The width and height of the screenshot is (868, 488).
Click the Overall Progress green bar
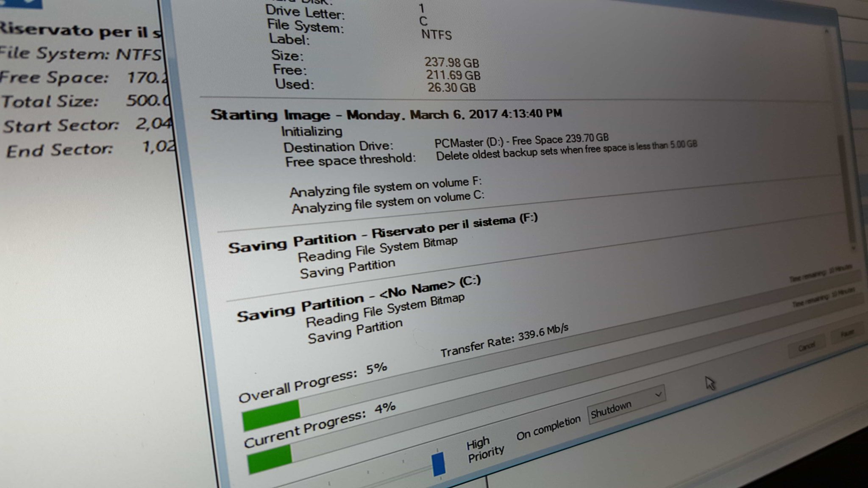pyautogui.click(x=271, y=415)
